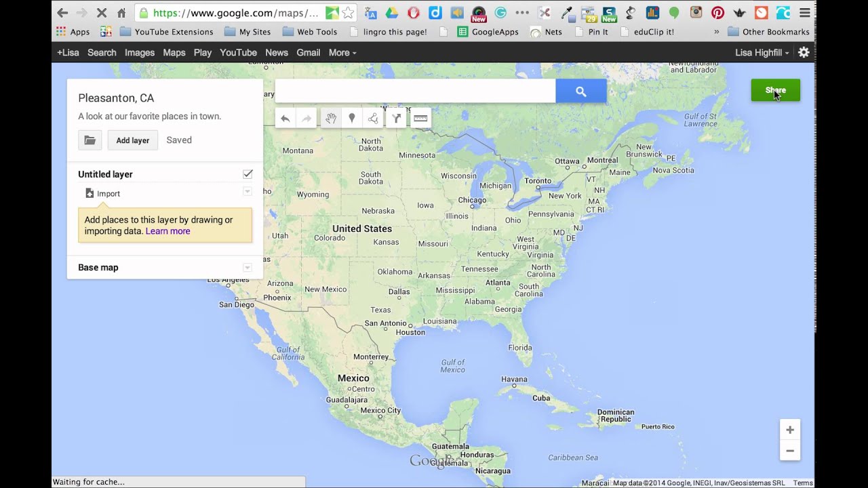868x488 pixels.
Task: Open YouTube Extensions bookmark folder
Action: [166, 32]
